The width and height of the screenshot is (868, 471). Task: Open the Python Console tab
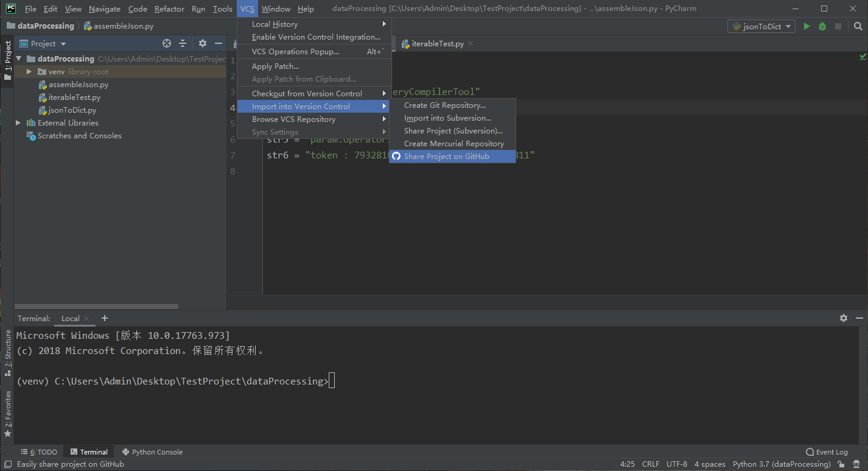152,452
